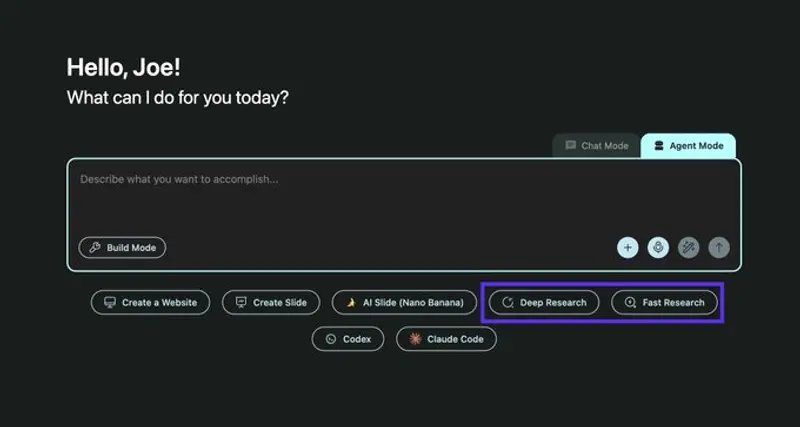Toggle Build Mode on
The width and height of the screenshot is (800, 427).
[123, 247]
